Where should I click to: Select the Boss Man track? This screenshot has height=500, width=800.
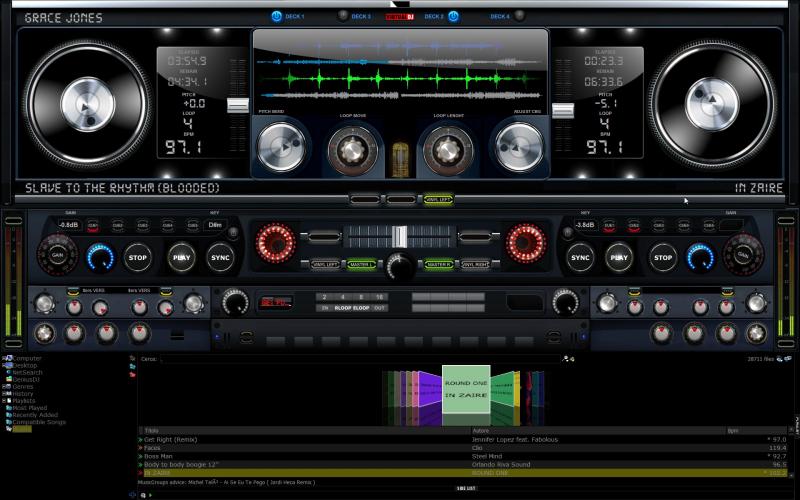coord(463,456)
